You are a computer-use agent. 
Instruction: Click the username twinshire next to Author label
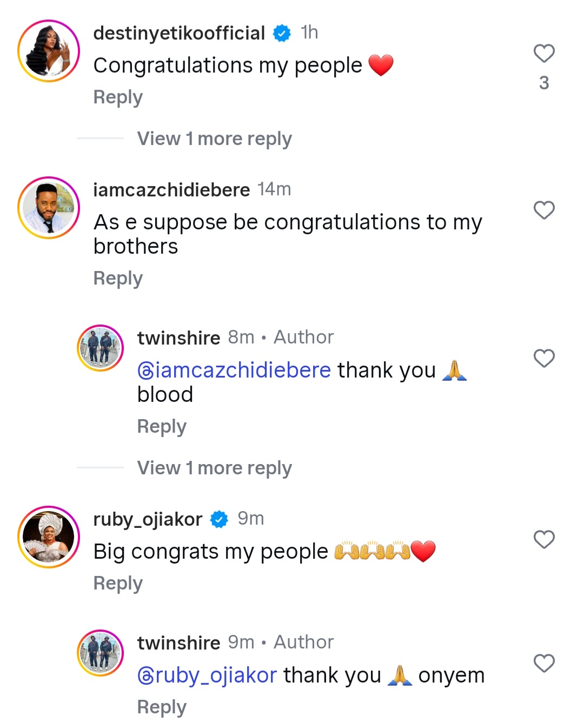click(178, 337)
